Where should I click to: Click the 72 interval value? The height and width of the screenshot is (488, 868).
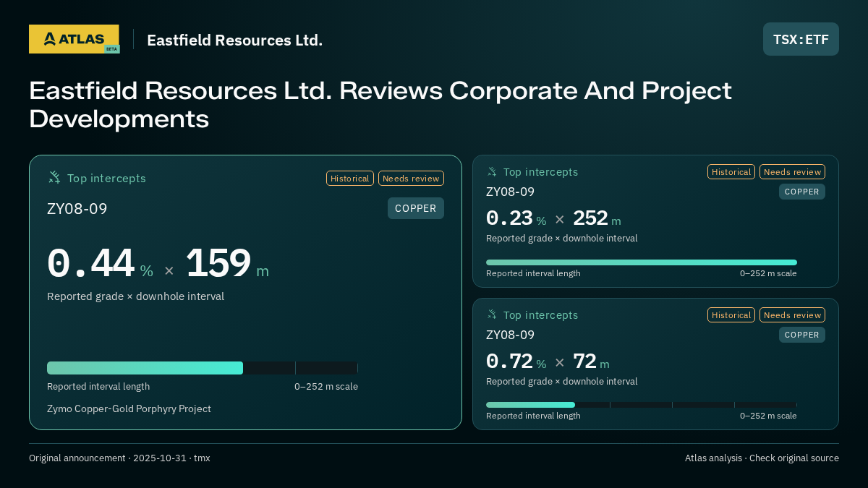pos(584,361)
